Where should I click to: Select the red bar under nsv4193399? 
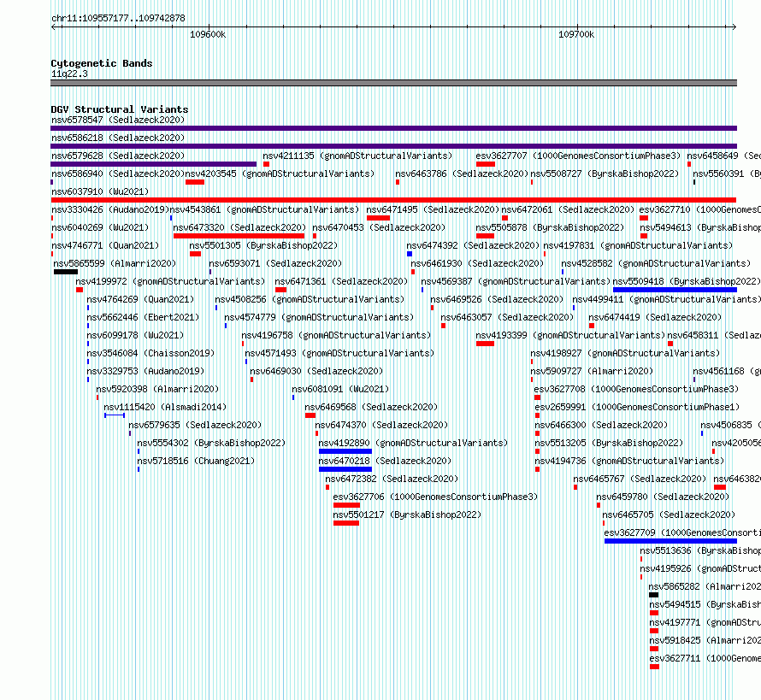(x=485, y=344)
